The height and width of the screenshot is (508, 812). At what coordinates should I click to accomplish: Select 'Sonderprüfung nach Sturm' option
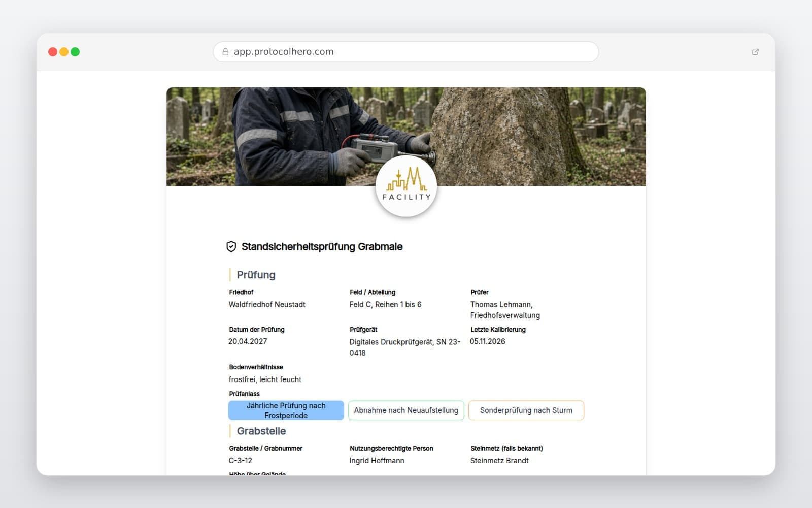pyautogui.click(x=526, y=410)
